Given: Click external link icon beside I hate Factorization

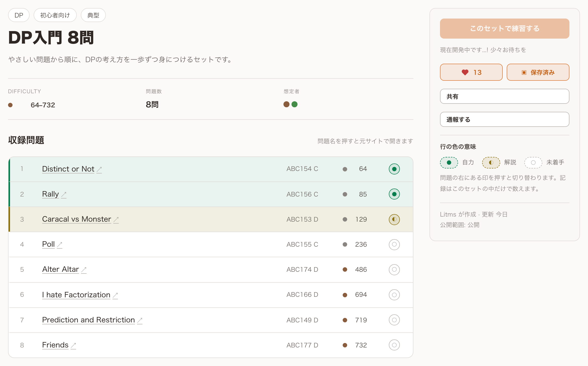Looking at the screenshot, I should pyautogui.click(x=115, y=295).
